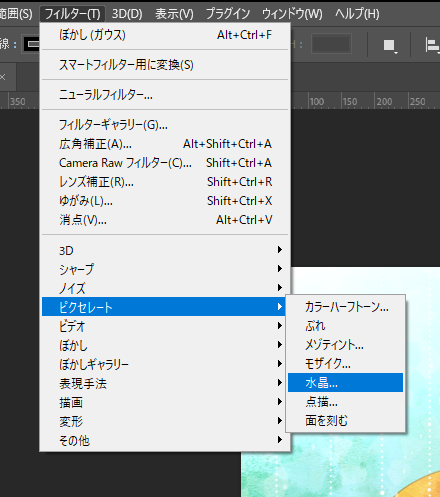Expand the 表現手法 submenu
The image size is (440, 497).
tap(165, 383)
